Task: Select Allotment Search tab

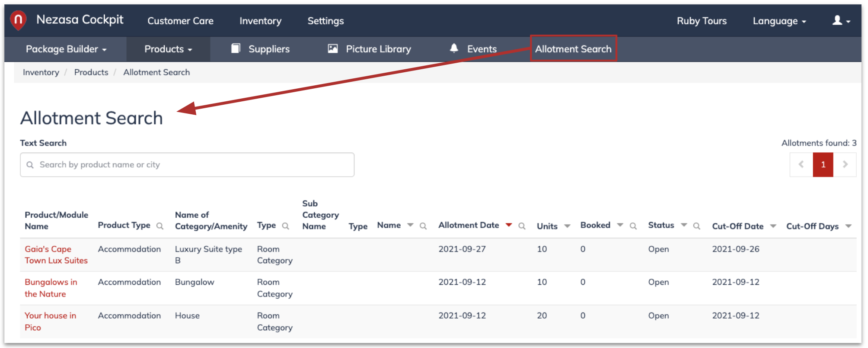Action: (573, 48)
